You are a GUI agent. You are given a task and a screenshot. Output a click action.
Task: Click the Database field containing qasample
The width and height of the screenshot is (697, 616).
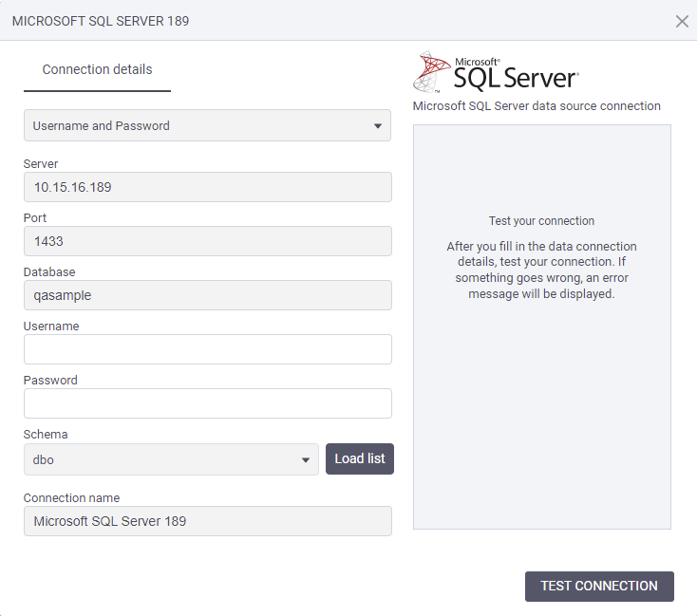(x=208, y=295)
